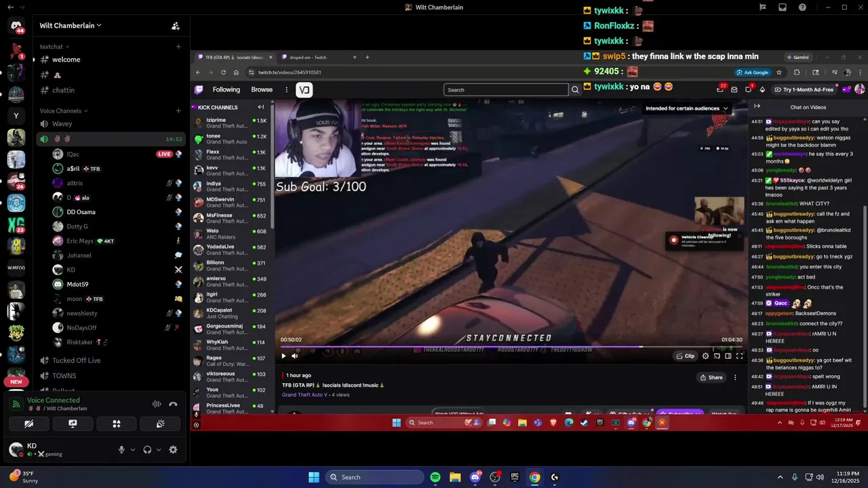
Task: Open Twitch video player settings gear
Action: point(705,356)
